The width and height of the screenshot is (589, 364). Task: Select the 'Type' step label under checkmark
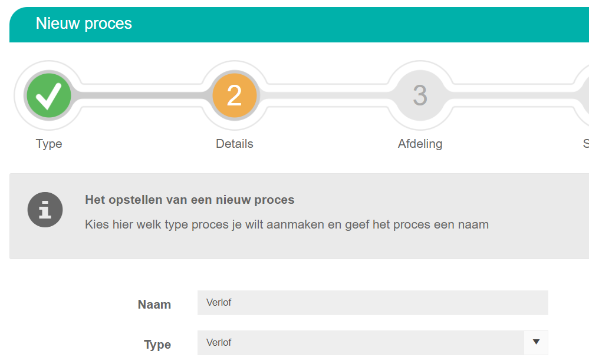coord(49,144)
